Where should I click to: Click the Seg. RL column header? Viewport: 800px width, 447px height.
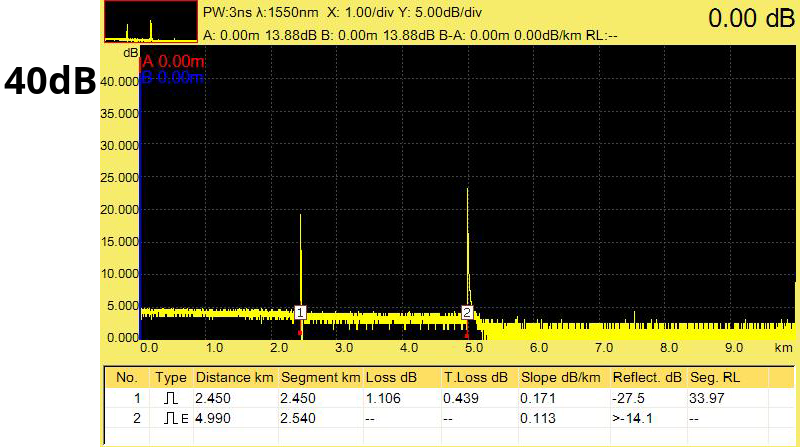click(x=714, y=378)
